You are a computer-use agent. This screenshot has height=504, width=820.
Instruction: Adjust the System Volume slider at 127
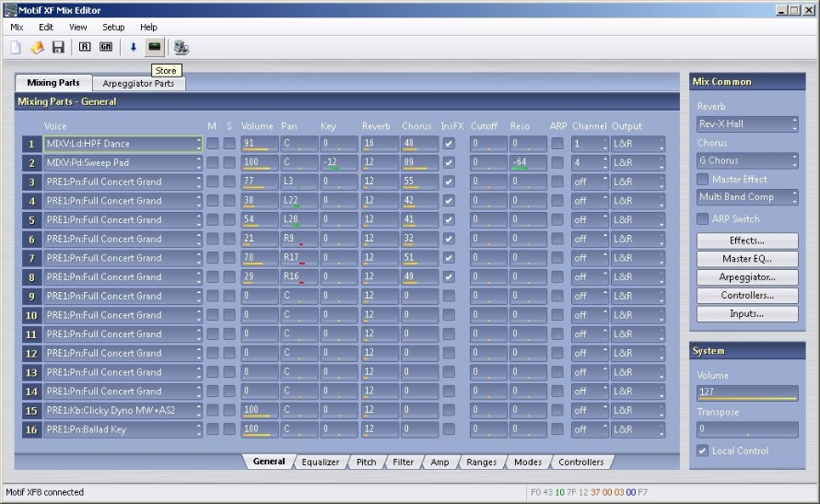tap(747, 393)
